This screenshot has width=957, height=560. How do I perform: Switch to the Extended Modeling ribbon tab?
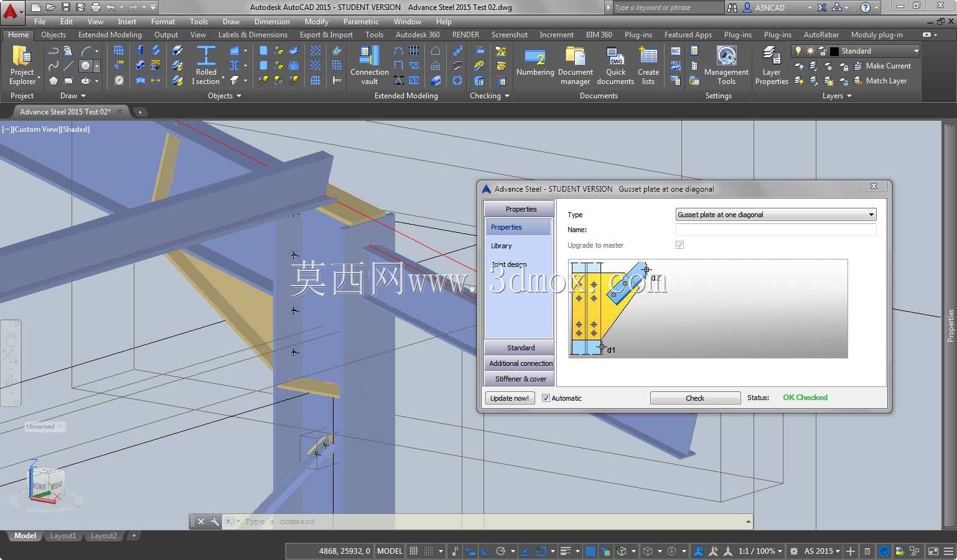(x=110, y=35)
